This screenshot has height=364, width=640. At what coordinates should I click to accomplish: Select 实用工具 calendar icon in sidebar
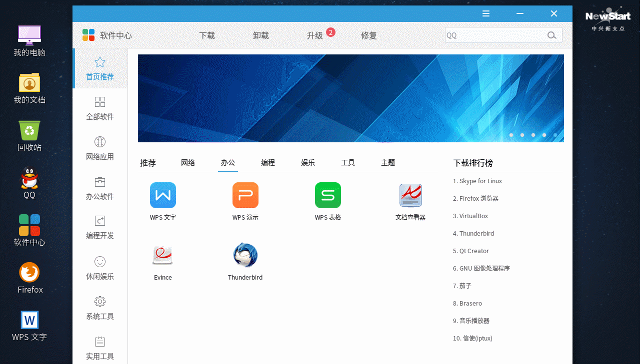(100, 342)
